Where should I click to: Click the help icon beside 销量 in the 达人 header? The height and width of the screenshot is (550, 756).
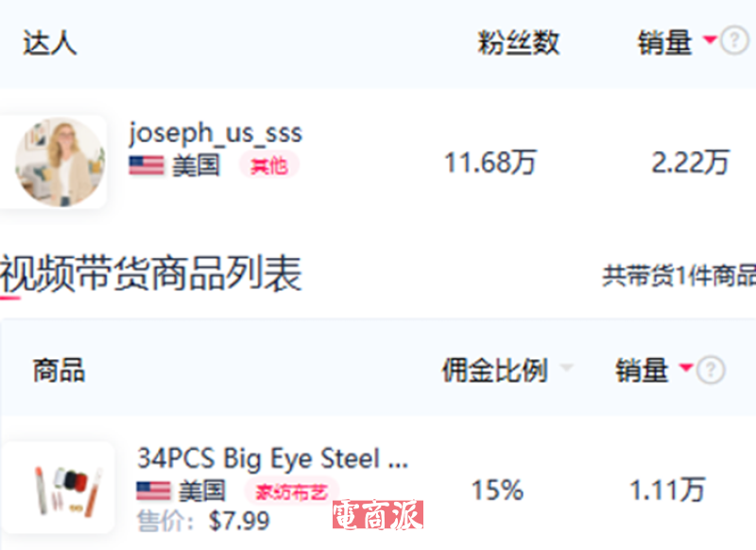[734, 43]
